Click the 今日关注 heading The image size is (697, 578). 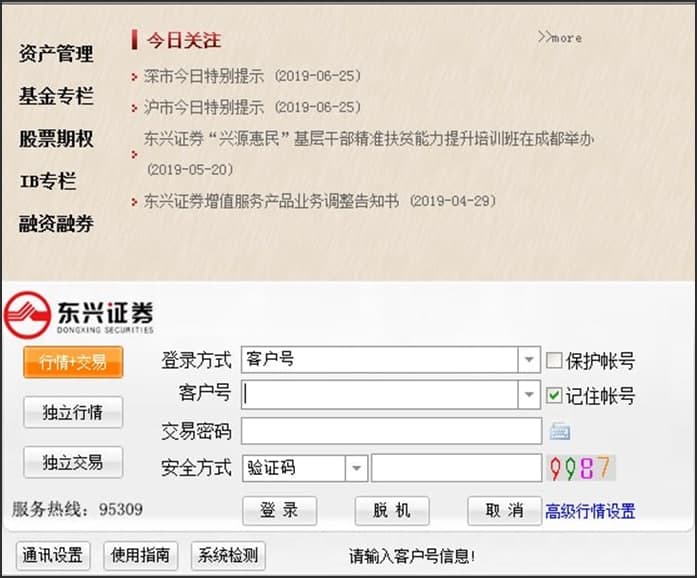184,40
